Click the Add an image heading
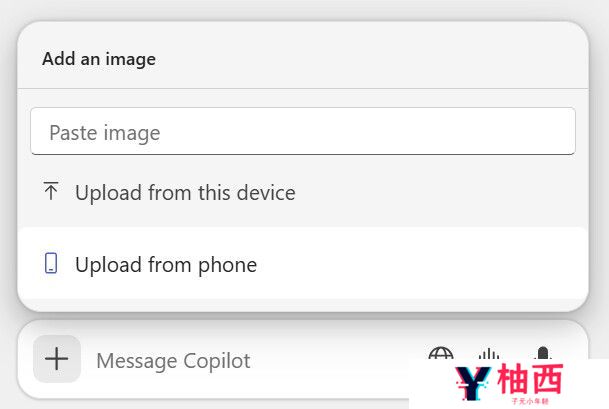609x409 pixels. coord(99,59)
